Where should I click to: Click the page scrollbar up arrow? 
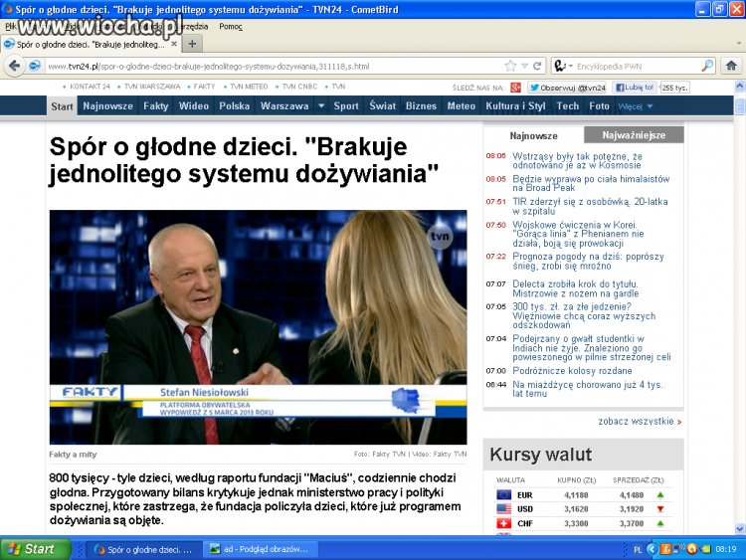coord(740,87)
